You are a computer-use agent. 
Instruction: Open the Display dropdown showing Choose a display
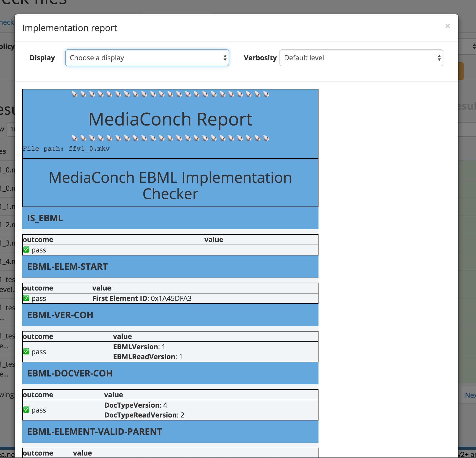[147, 58]
